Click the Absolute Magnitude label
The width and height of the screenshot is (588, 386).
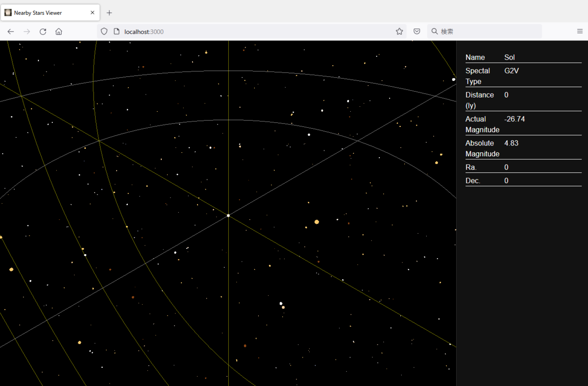(482, 148)
